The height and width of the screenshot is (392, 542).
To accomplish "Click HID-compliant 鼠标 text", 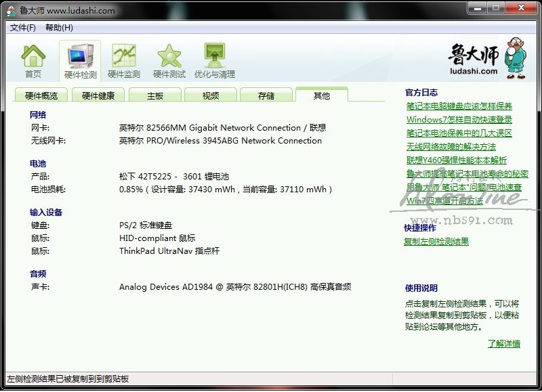I will click(x=157, y=238).
